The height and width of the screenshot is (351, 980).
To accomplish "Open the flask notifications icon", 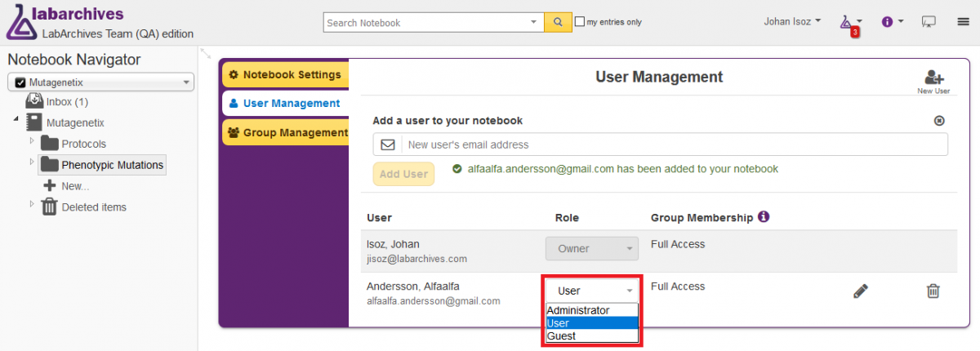I will click(x=849, y=24).
